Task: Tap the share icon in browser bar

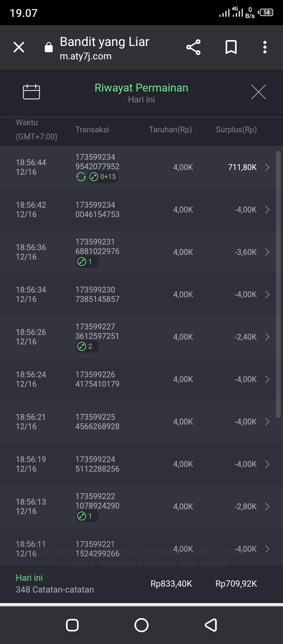Action: tap(193, 47)
